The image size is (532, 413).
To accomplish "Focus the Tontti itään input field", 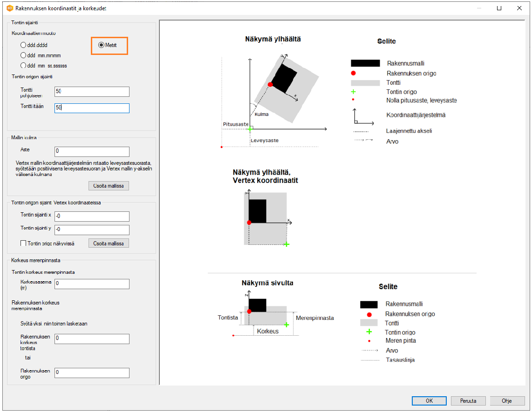I will click(x=92, y=108).
